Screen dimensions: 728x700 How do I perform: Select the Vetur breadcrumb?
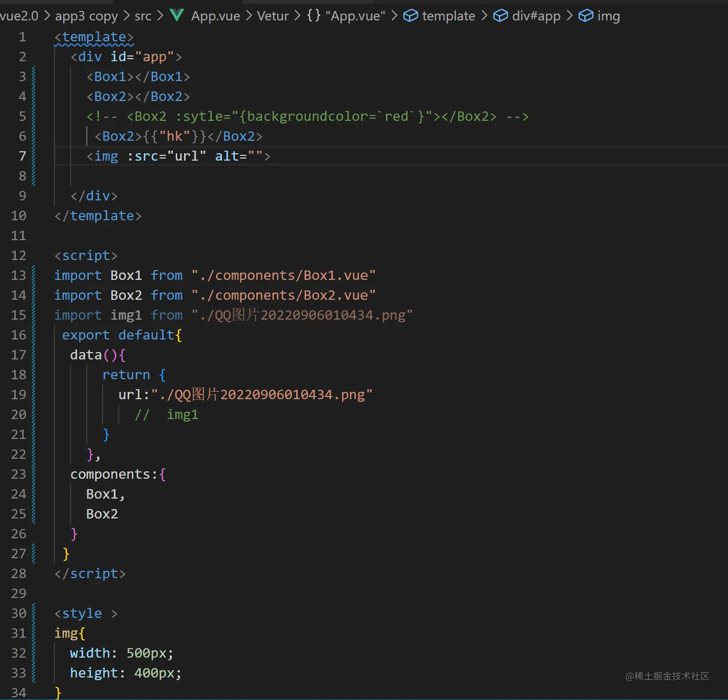click(272, 16)
